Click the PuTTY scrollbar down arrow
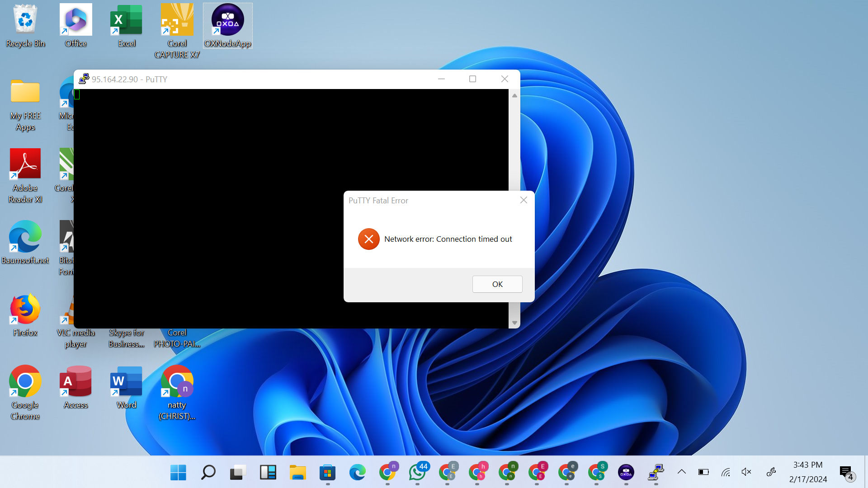868x488 pixels. click(x=514, y=323)
